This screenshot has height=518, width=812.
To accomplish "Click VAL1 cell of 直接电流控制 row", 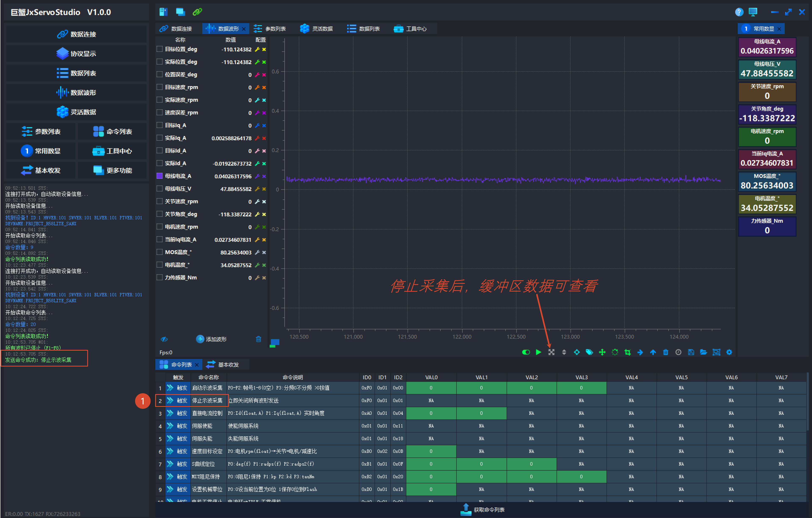I will (481, 413).
